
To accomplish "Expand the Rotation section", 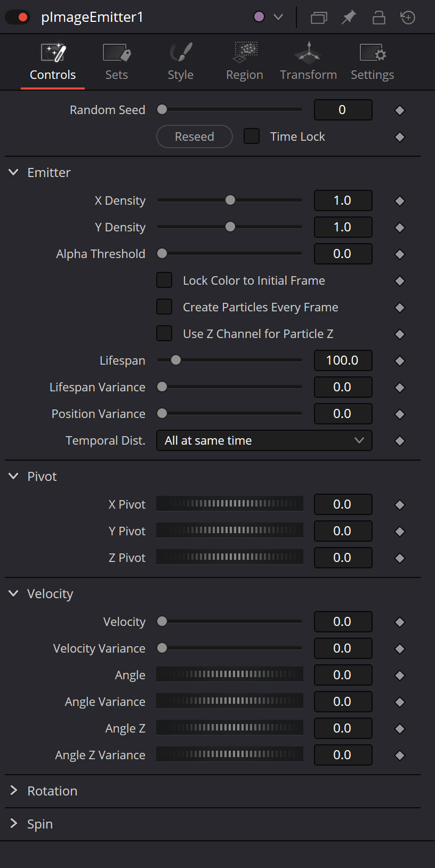I will click(14, 791).
